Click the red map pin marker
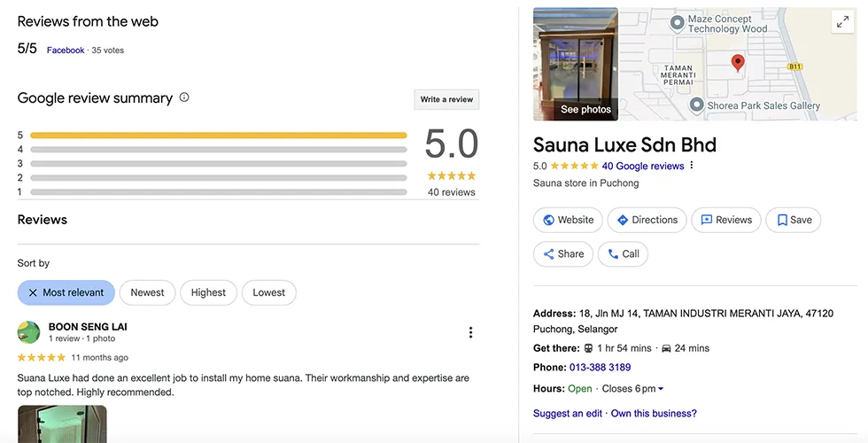This screenshot has height=443, width=868. 737,63
